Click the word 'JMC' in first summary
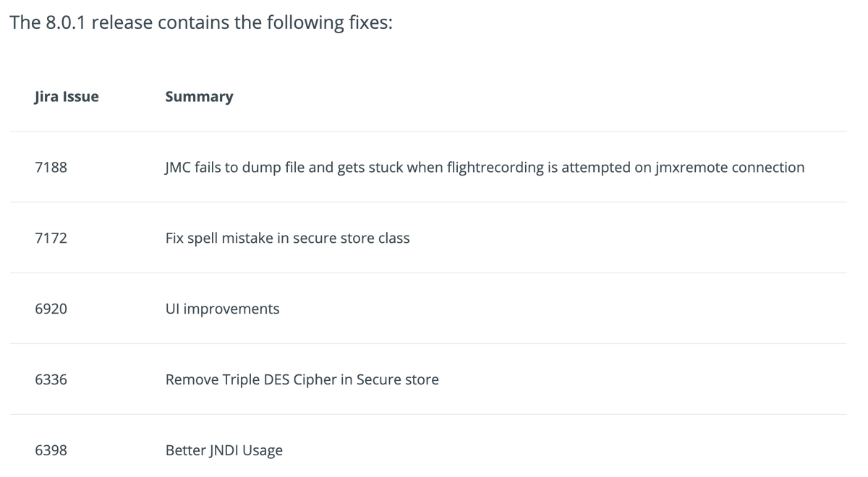This screenshot has height=477, width=868. click(x=179, y=168)
